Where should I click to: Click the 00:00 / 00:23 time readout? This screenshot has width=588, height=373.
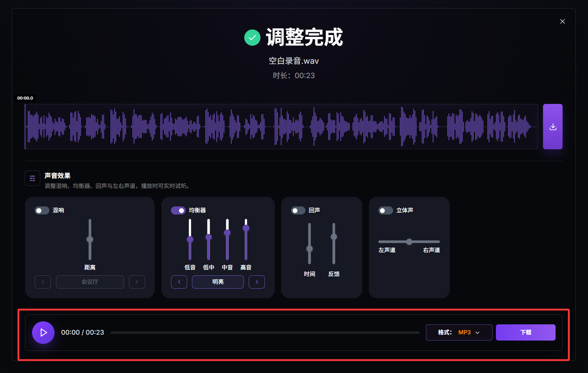(83, 332)
